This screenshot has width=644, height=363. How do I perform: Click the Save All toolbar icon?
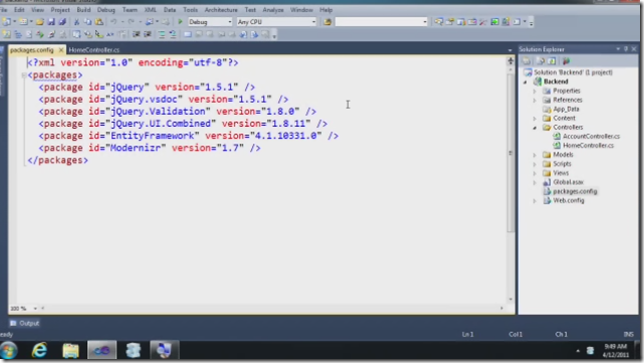pos(62,22)
